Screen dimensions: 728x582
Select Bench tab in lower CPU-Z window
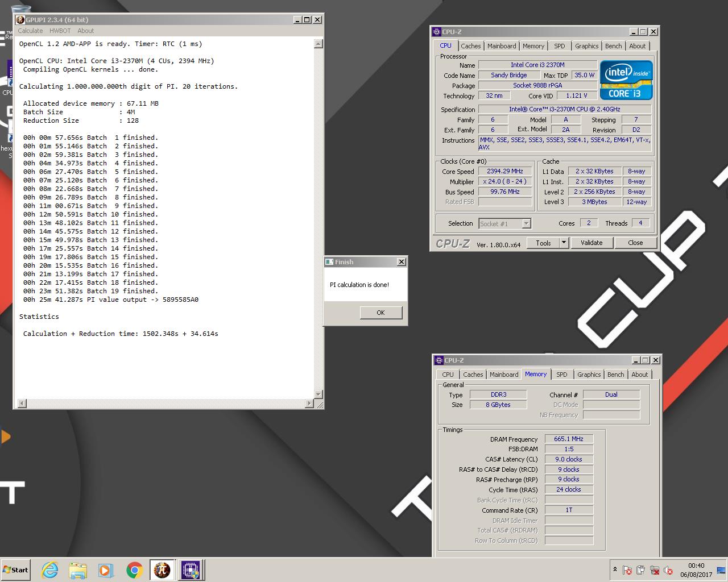coord(615,375)
